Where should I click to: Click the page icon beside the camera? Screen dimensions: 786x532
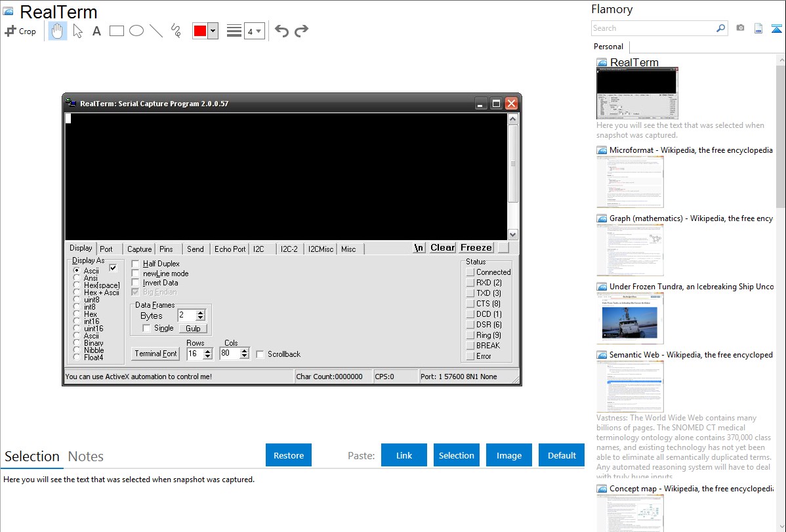click(x=758, y=28)
